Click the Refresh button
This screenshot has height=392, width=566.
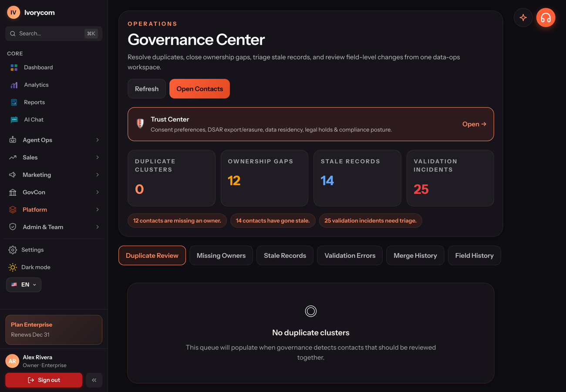(147, 89)
